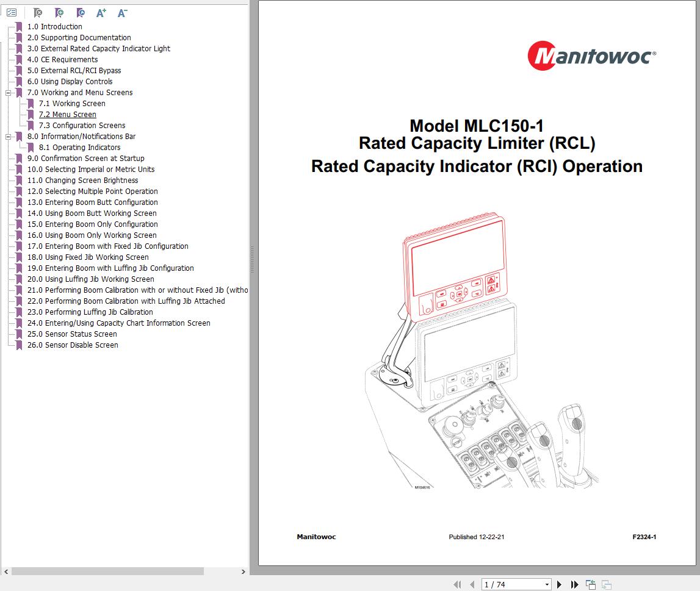The height and width of the screenshot is (591, 700).
Task: Increase the text size with A+ icon
Action: pyautogui.click(x=101, y=13)
